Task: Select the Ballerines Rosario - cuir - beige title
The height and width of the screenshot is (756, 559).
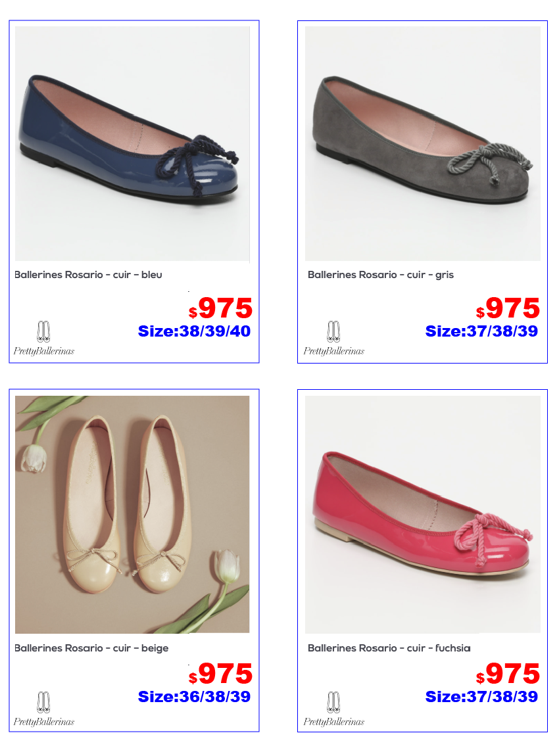Action: 91,648
